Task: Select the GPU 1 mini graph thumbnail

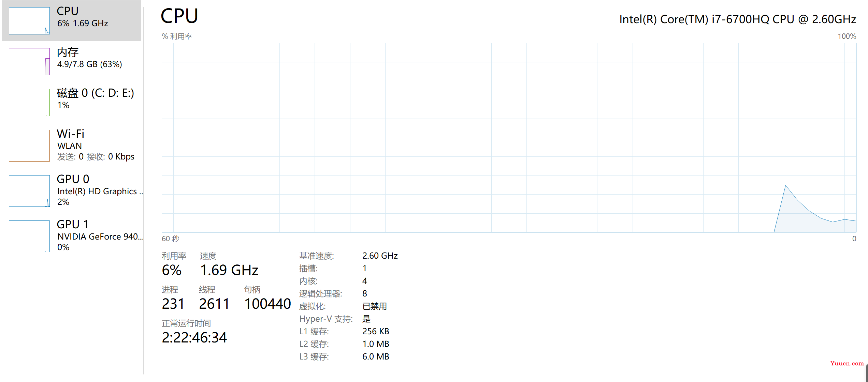Action: (29, 236)
